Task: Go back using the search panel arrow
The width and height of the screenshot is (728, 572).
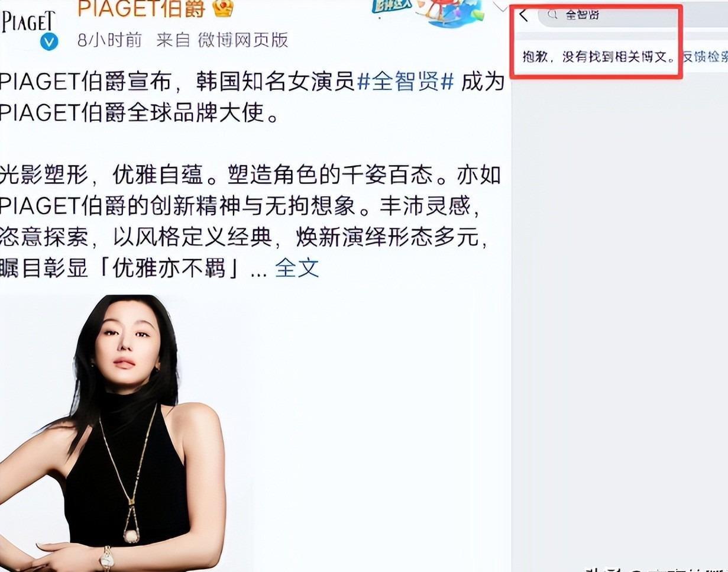Action: pyautogui.click(x=523, y=15)
